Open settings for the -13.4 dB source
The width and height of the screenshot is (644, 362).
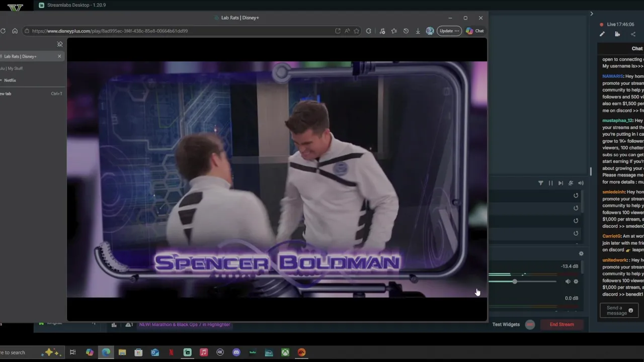point(576,282)
